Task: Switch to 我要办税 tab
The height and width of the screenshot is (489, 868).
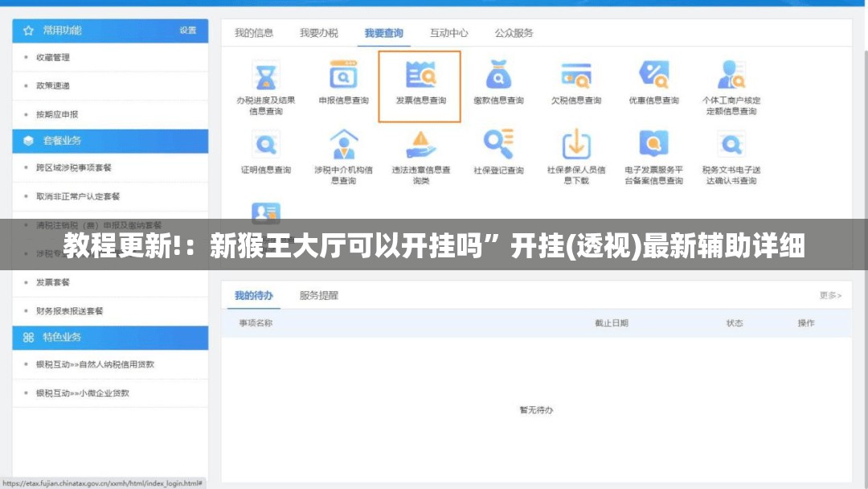Action: tap(319, 33)
